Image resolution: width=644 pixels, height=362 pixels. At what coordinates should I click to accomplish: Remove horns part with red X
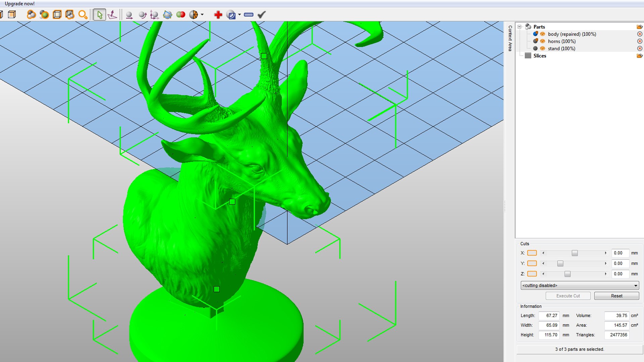(x=639, y=41)
